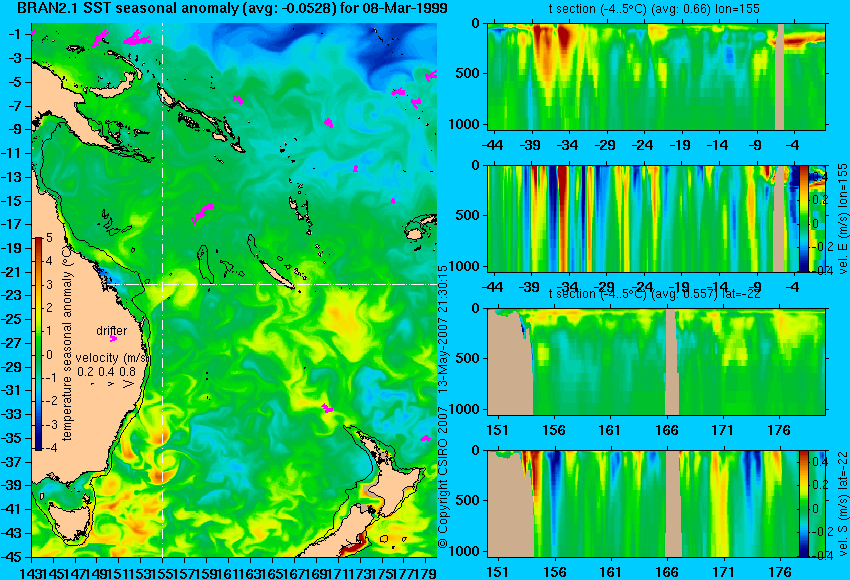Click the east velocity color bar at lon=155
Viewport: 850px width, 580px height.
(804, 218)
